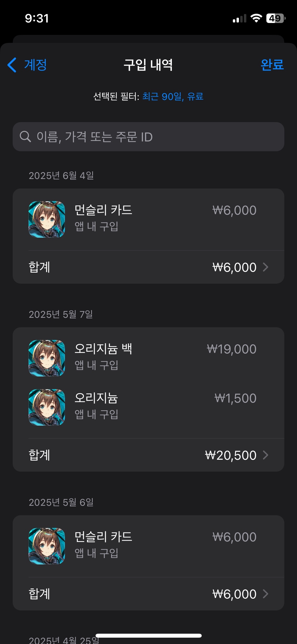297x644 pixels.
Task: Tap the app icon for May 6 먼슬리 카드
Action: click(x=47, y=546)
